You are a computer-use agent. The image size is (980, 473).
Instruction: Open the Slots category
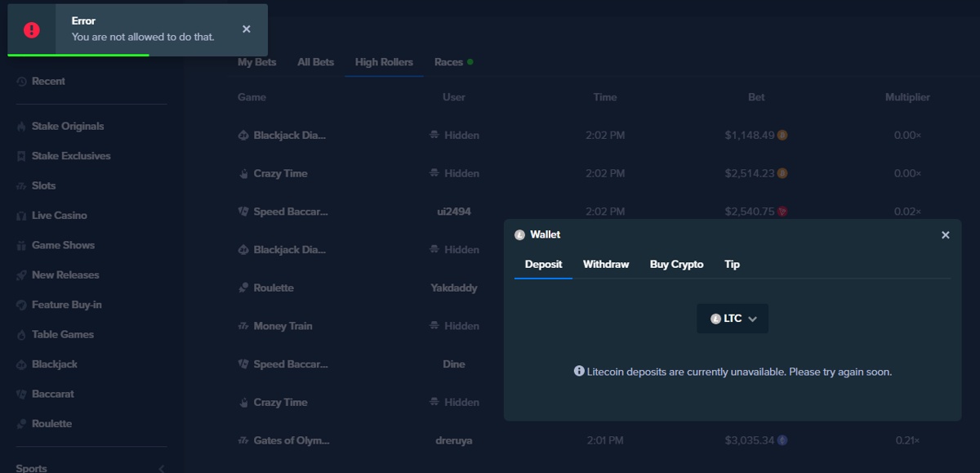pos(44,185)
